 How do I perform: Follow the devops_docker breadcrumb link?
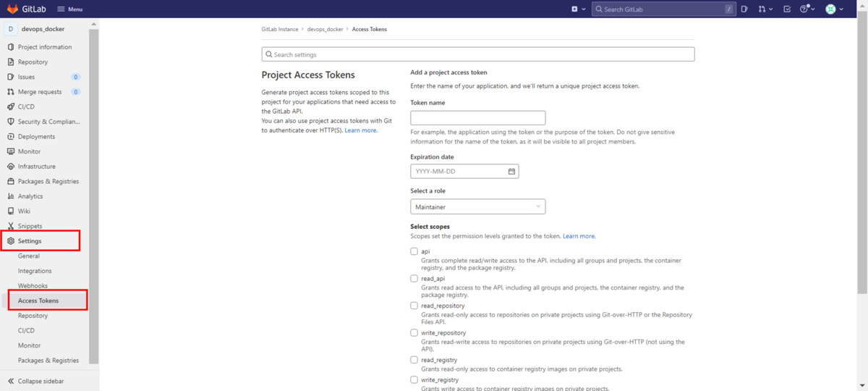(325, 29)
